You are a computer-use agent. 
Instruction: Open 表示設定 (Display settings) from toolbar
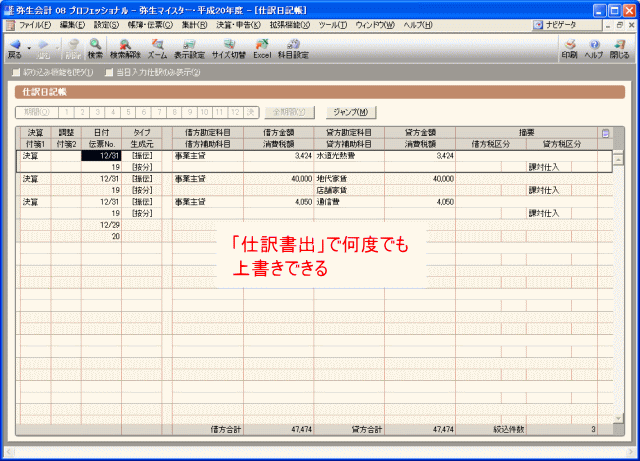coord(192,48)
